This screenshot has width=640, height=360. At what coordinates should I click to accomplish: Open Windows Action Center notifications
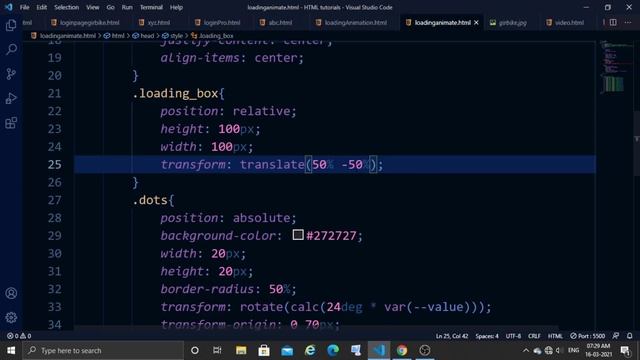pos(625,350)
